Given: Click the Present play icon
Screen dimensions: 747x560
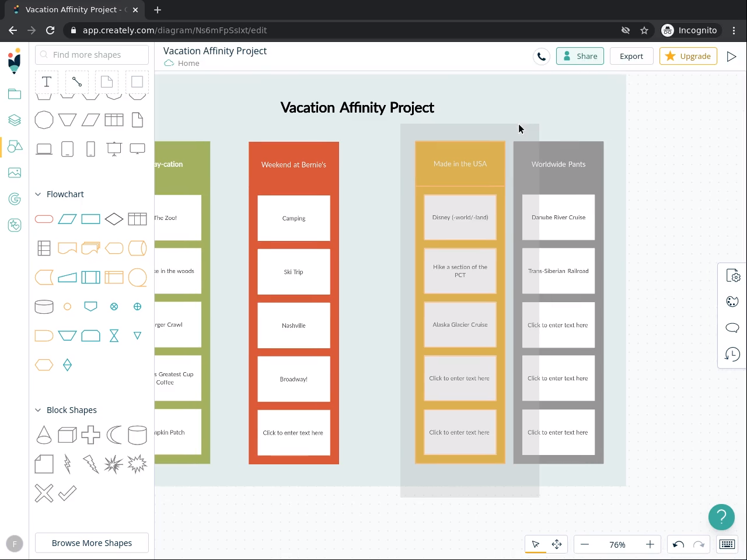Looking at the screenshot, I should (x=731, y=57).
